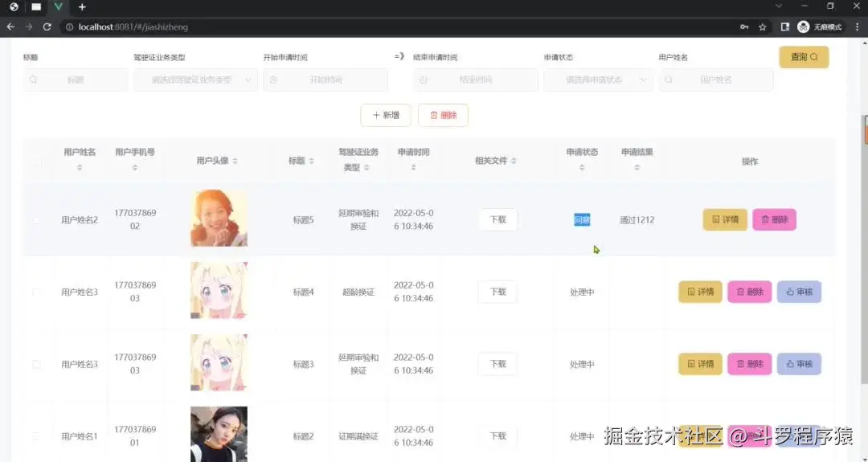Screen dimensions: 868x462
Task: Click the 用户姓名 filter input field
Action: point(716,80)
